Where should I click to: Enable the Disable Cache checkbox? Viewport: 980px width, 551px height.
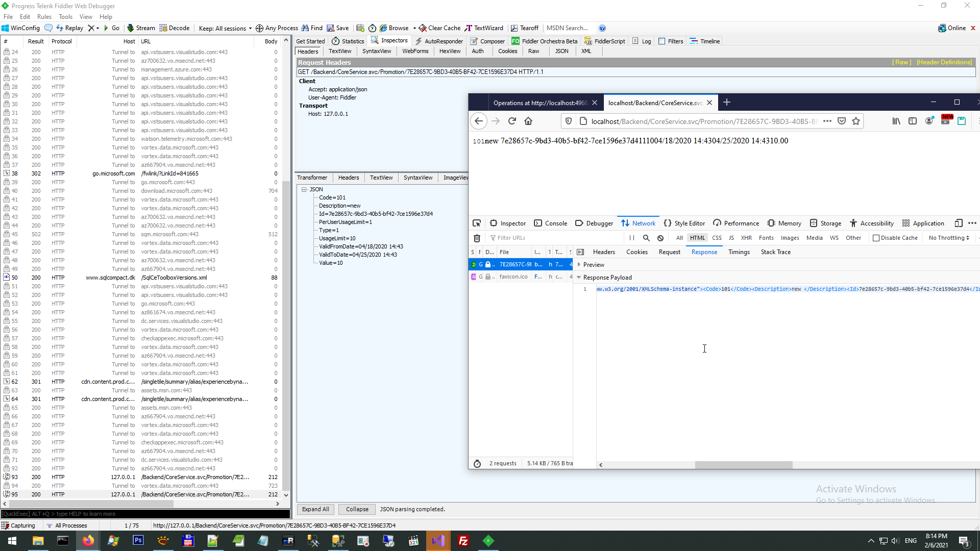pos(876,238)
